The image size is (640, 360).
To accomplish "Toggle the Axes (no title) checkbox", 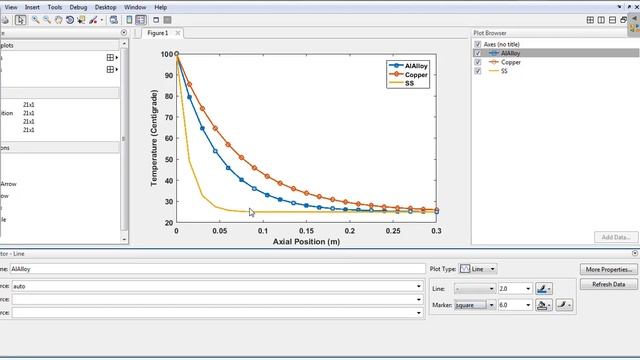I will click(x=478, y=44).
